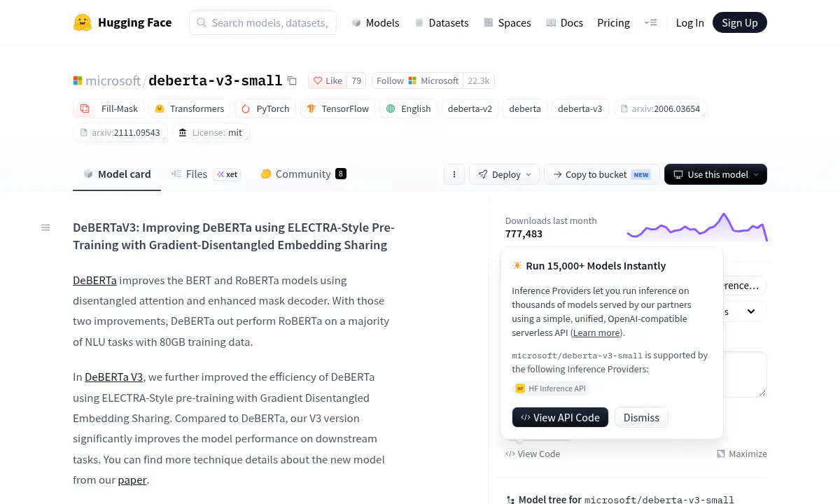The height and width of the screenshot is (504, 840).
Task: Open Docs navigation link
Action: pos(564,22)
